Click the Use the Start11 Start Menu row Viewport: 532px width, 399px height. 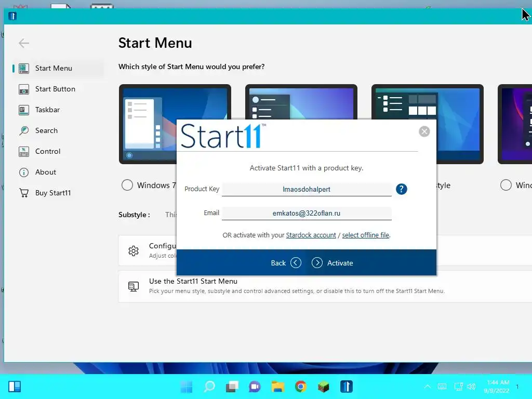tap(325, 286)
